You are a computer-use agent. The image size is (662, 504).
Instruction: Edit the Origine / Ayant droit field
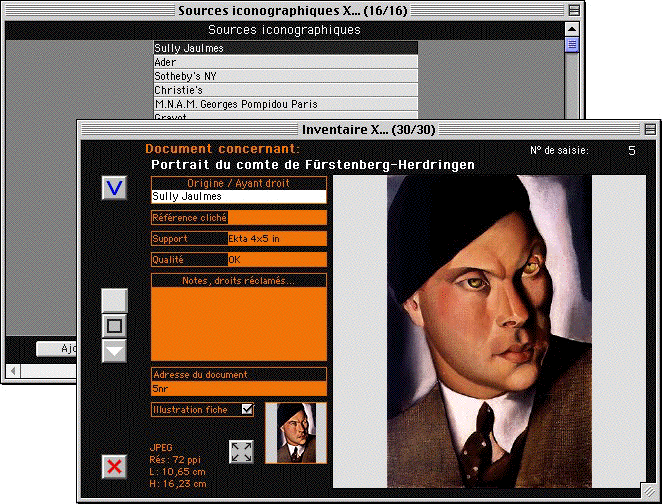(x=239, y=196)
